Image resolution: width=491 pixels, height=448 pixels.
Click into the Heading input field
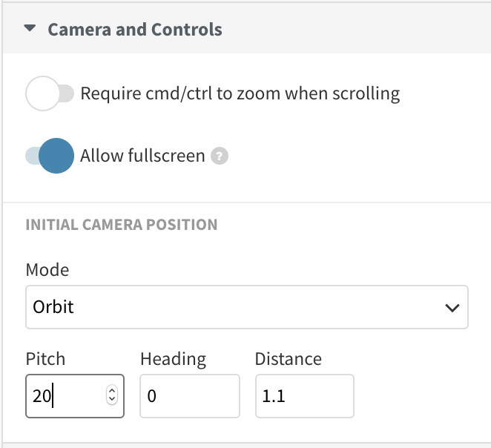click(189, 396)
